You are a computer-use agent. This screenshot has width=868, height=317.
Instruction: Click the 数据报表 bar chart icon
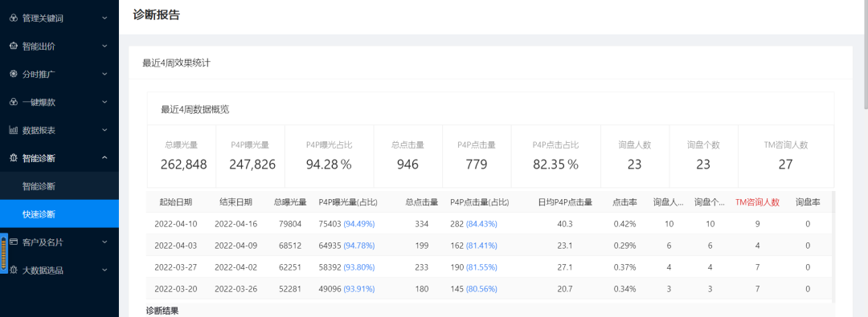[x=14, y=131]
